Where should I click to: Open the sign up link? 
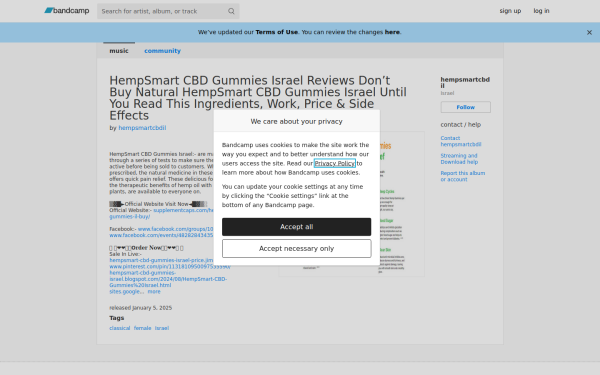pyautogui.click(x=510, y=11)
